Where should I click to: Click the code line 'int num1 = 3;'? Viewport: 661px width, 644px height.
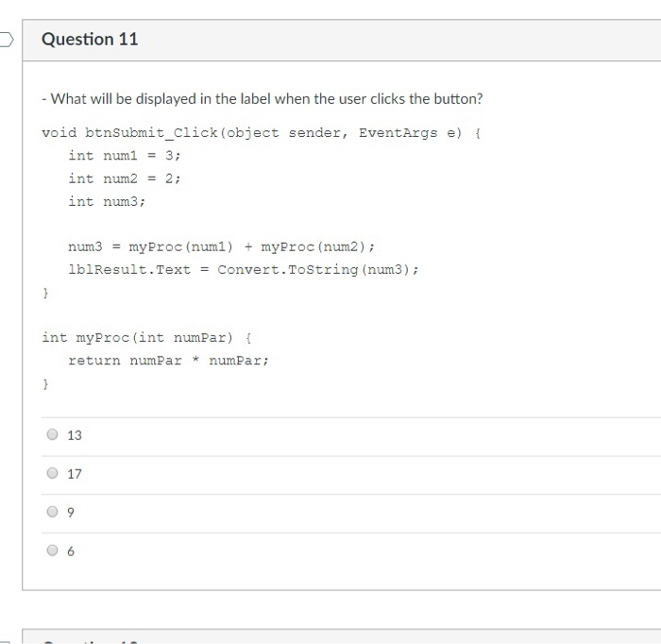pyautogui.click(x=125, y=156)
